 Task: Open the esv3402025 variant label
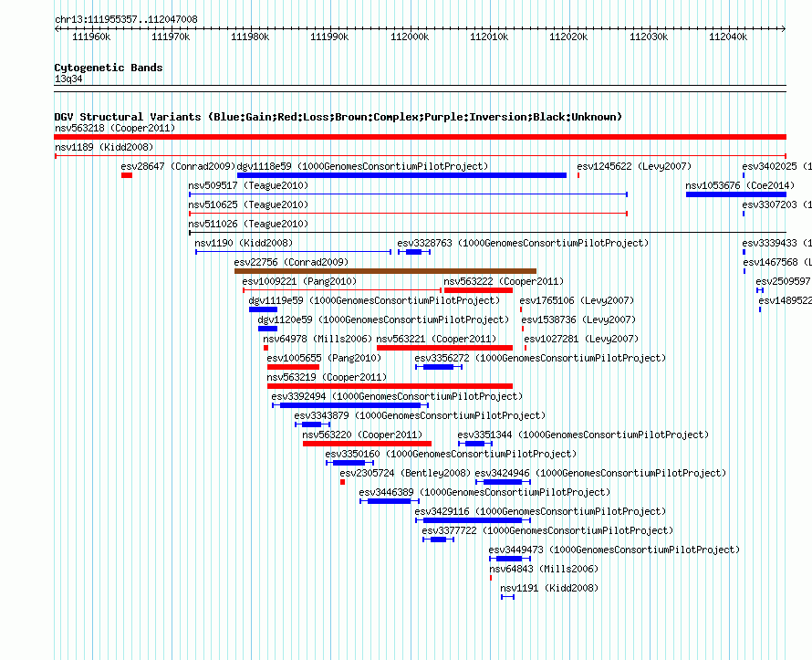click(776, 166)
